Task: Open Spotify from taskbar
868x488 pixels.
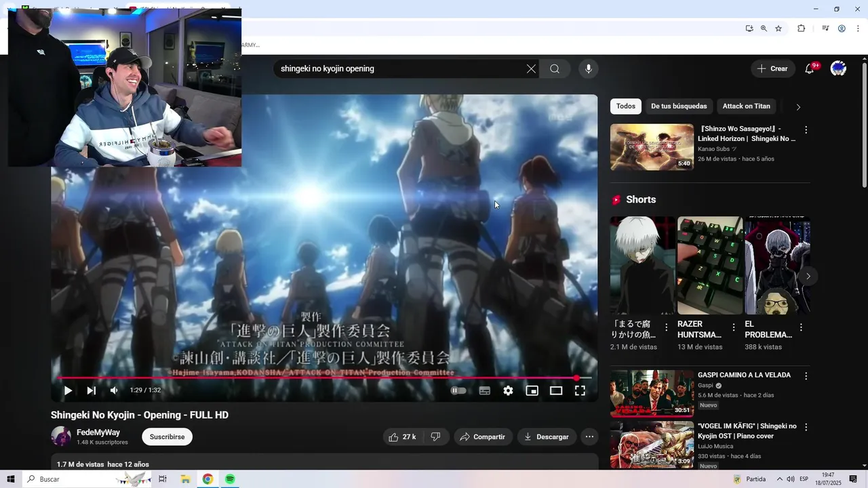Action: [230, 479]
